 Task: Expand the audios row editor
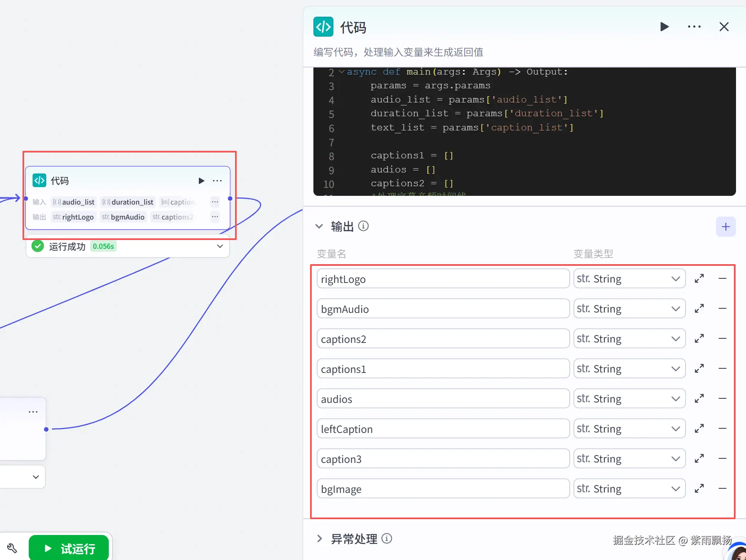point(699,398)
